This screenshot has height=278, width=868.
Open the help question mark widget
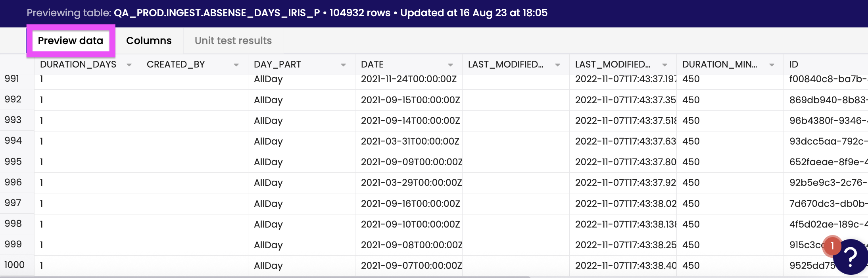coord(851,257)
